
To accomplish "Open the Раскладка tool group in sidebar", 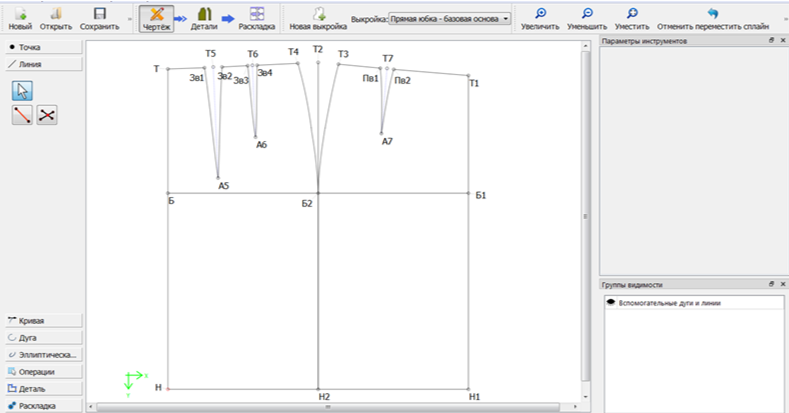I will pos(44,406).
